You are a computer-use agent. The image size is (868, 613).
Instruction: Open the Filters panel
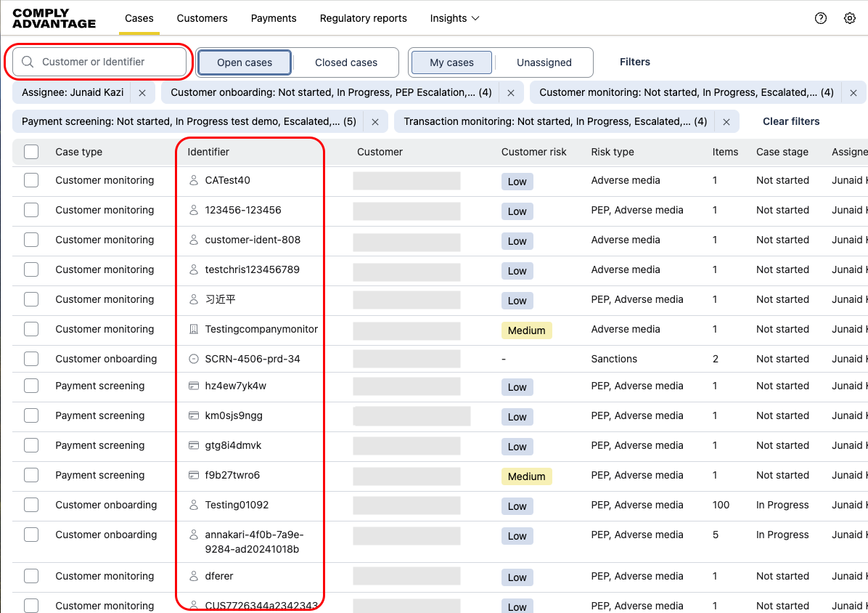[x=634, y=62]
